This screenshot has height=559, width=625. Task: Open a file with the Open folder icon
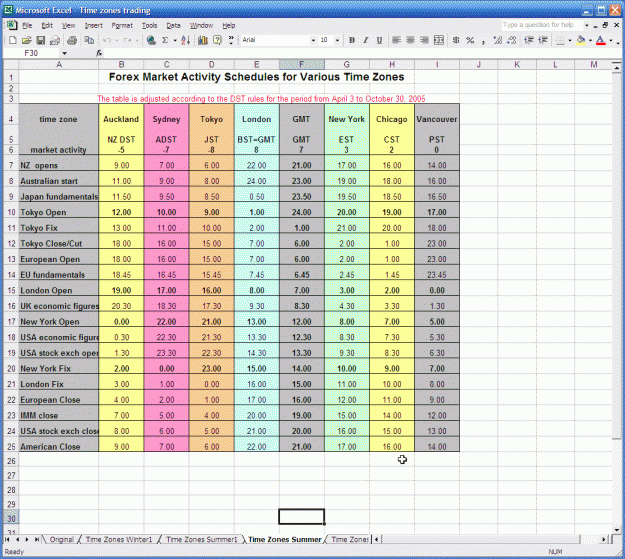(26, 40)
